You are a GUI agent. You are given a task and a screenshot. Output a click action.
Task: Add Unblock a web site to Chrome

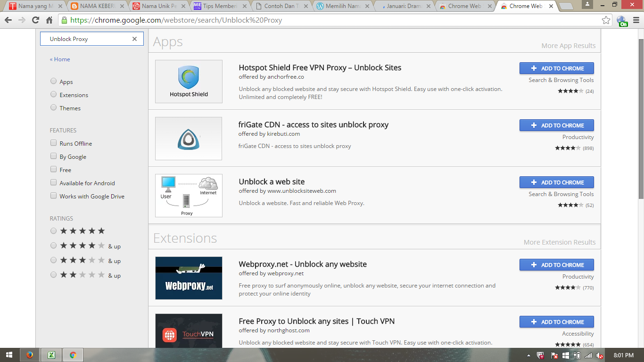(x=556, y=182)
